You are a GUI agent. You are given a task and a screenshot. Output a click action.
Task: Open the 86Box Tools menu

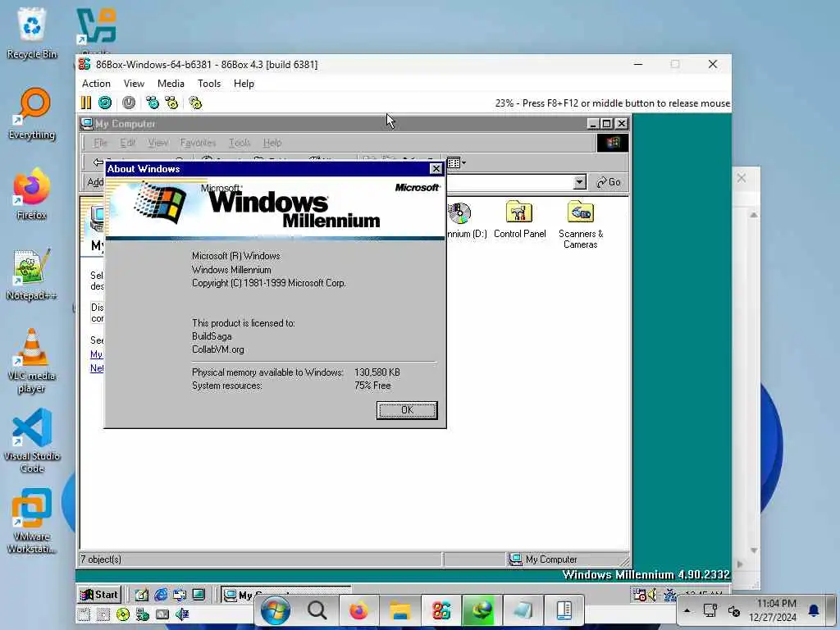click(x=209, y=84)
